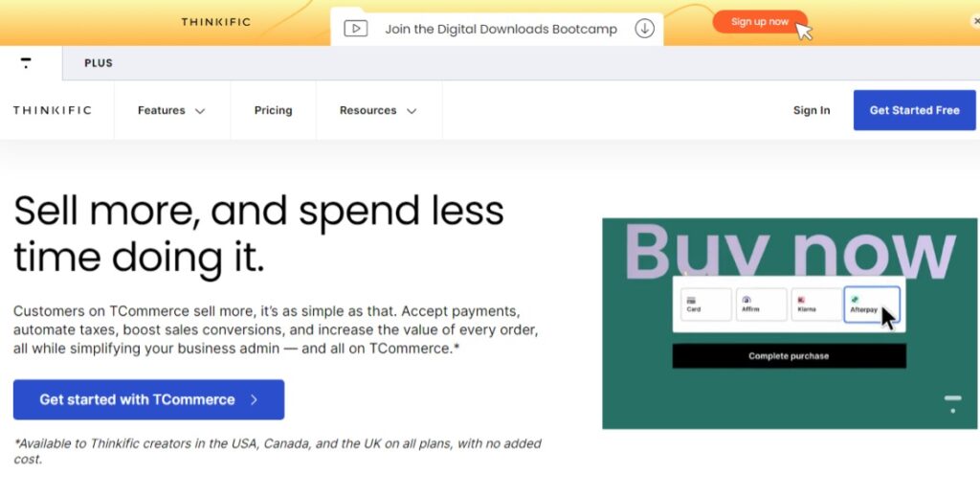Screen dimensions: 980x496
Task: Click the chevron next to Resources
Action: click(x=412, y=111)
